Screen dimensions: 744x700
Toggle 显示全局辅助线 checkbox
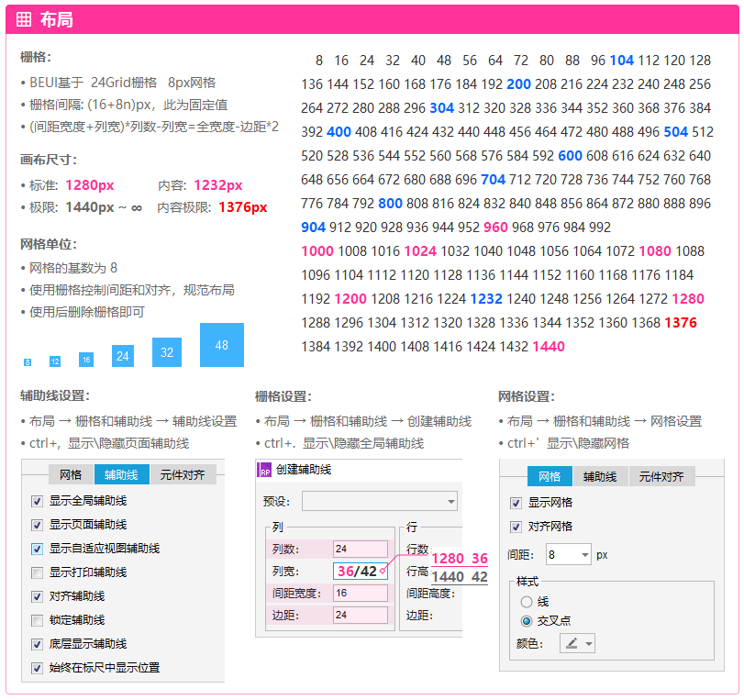(37, 501)
